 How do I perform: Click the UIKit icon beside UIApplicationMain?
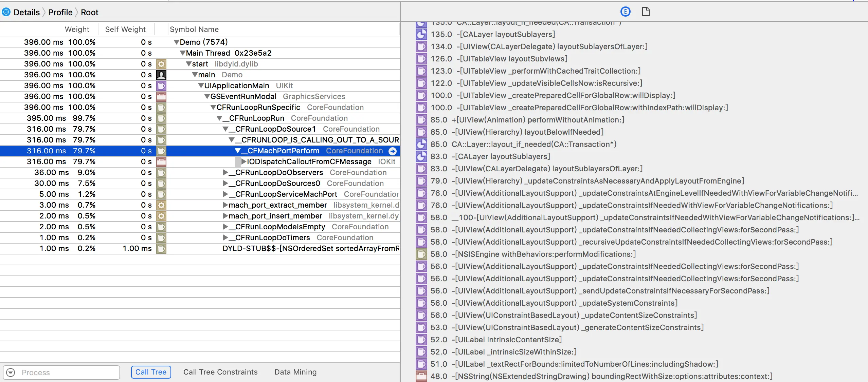(x=161, y=86)
